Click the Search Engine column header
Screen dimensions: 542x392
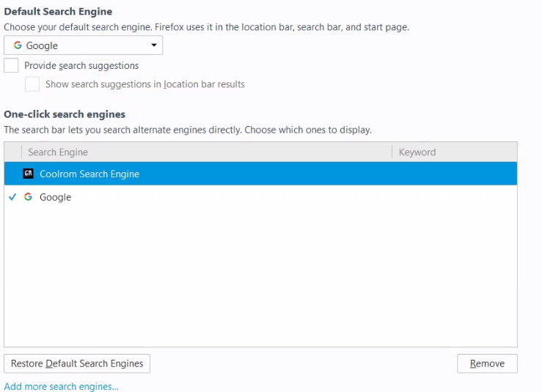tap(207, 152)
